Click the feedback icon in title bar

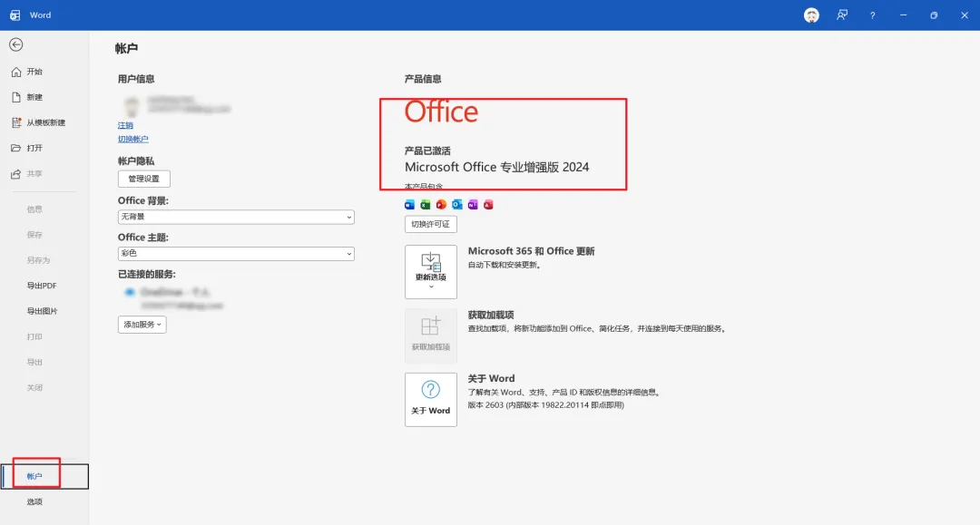[x=842, y=15]
